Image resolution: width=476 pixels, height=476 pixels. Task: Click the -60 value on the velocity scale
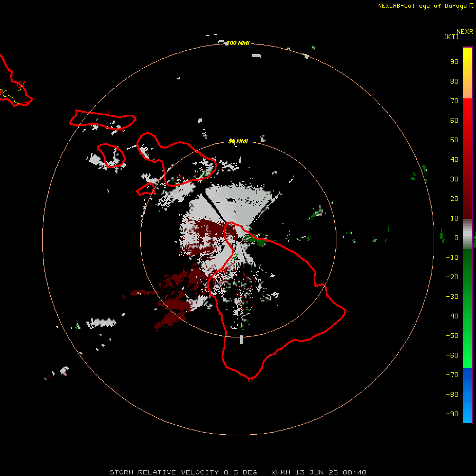[452, 355]
